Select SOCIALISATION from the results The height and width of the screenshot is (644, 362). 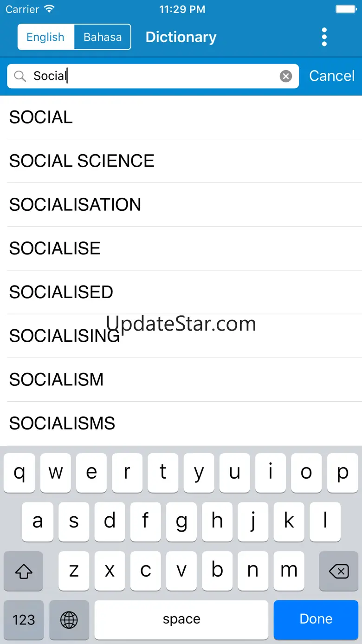(x=75, y=205)
